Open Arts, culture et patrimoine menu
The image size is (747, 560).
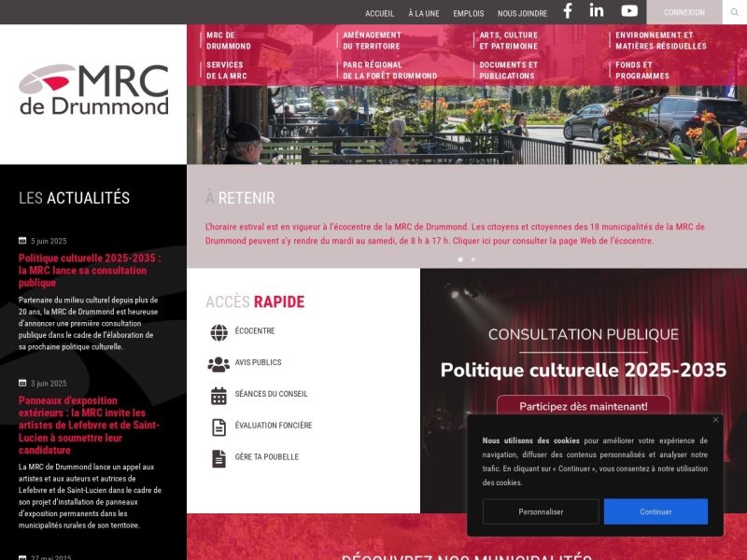click(508, 40)
